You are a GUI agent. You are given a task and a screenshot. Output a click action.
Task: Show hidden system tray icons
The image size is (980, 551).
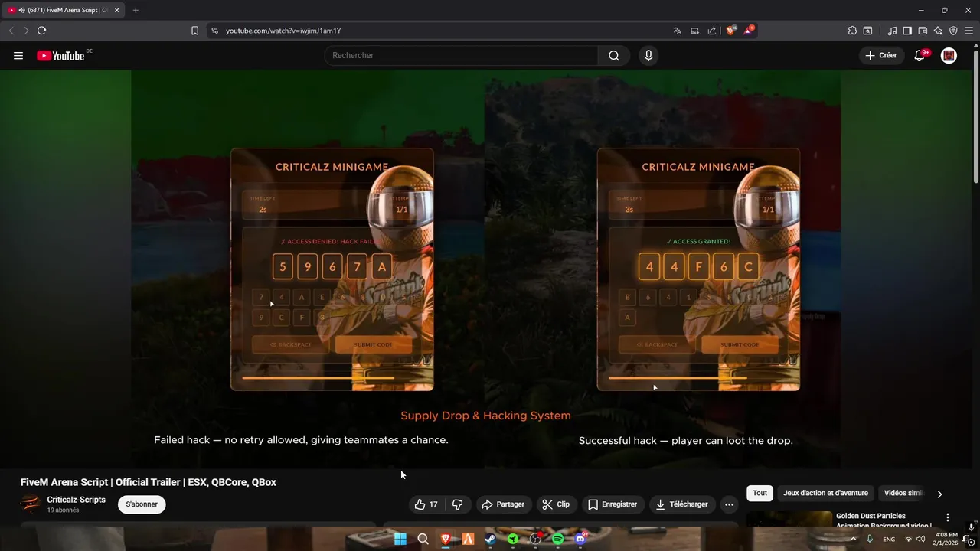[853, 539]
